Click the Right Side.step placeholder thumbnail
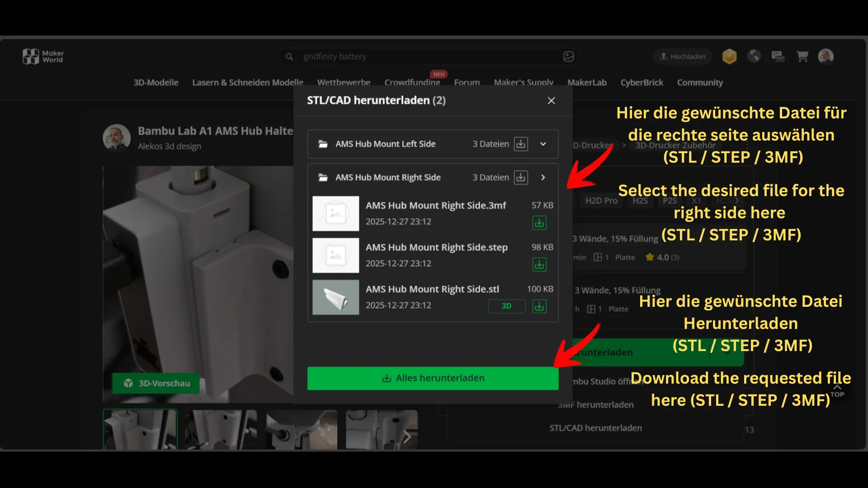 pyautogui.click(x=336, y=256)
